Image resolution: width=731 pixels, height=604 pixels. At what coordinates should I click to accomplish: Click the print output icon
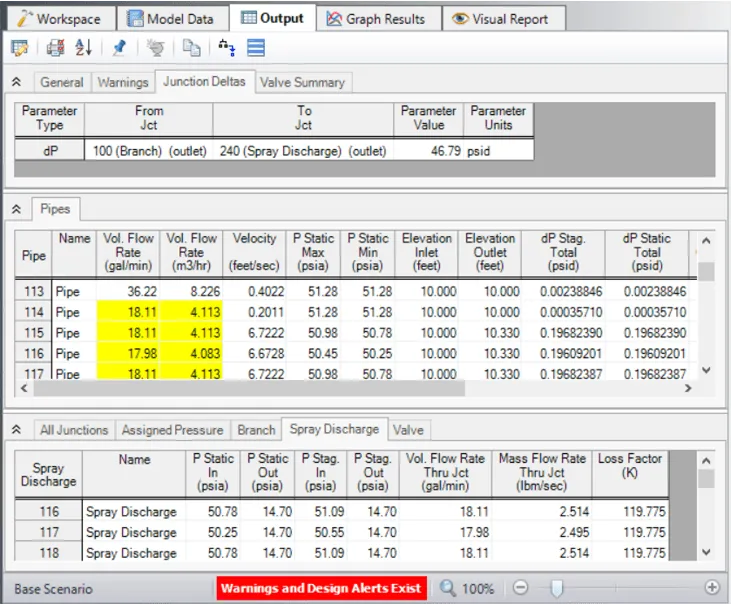(x=56, y=47)
